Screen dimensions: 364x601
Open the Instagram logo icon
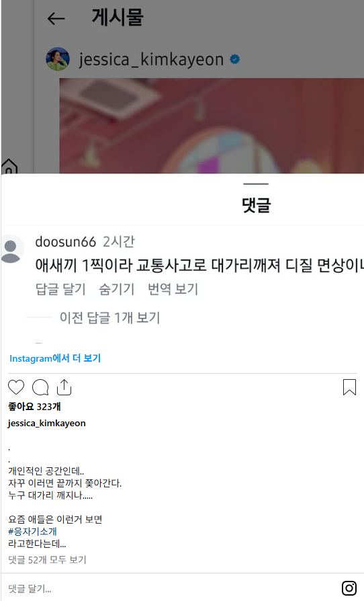pyautogui.click(x=349, y=588)
